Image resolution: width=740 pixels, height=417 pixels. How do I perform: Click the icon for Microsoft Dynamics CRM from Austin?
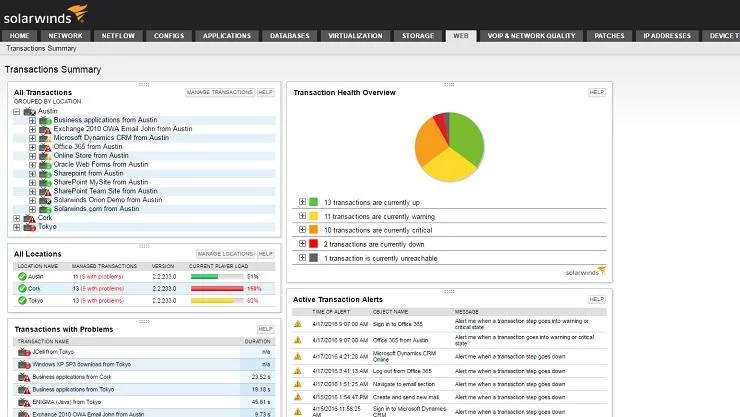point(45,138)
